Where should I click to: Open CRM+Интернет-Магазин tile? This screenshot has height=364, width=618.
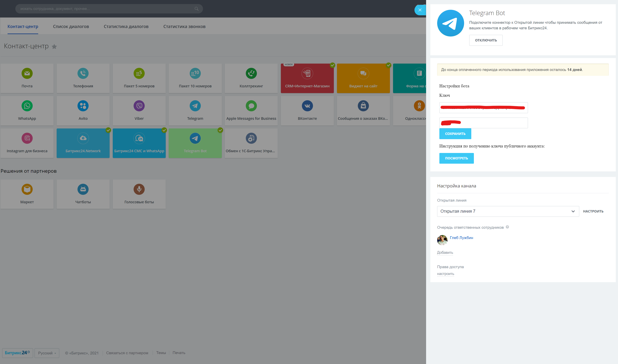pos(307,78)
